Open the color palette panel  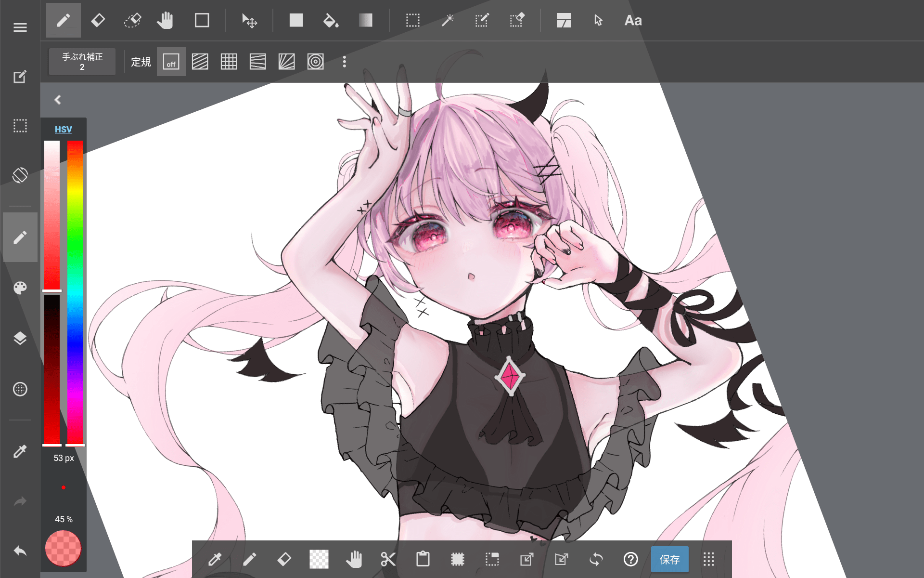pyautogui.click(x=20, y=288)
